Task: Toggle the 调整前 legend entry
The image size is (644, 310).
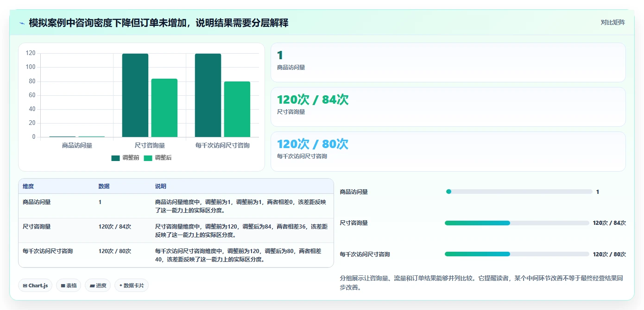Action: pos(125,158)
